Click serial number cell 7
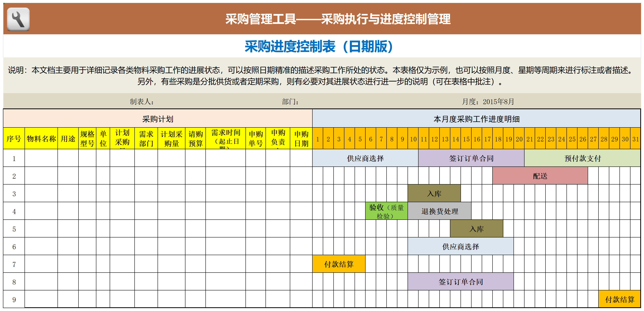Image resolution: width=644 pixels, height=311 pixels. click(14, 264)
